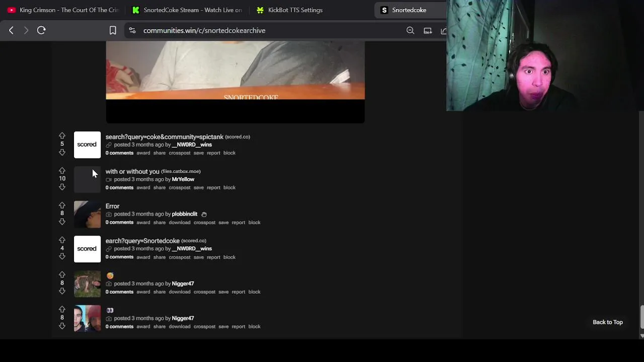Open scored thumbnail of 'earch?query=Snortedcoke' post
This screenshot has width=644, height=362.
coord(87,249)
